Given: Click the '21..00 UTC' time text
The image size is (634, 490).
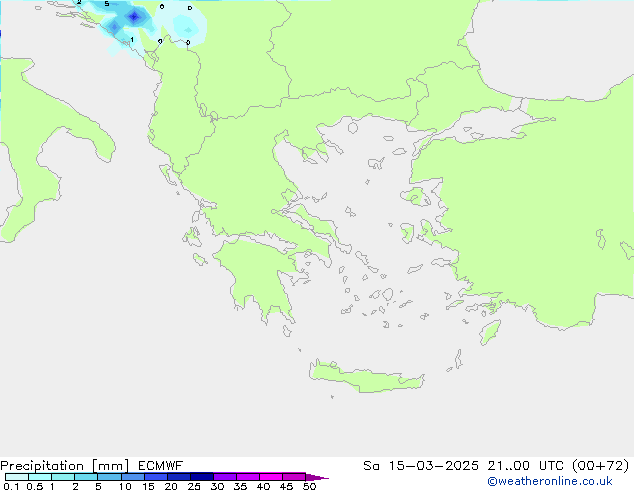Looking at the screenshot, I should tap(525, 466).
